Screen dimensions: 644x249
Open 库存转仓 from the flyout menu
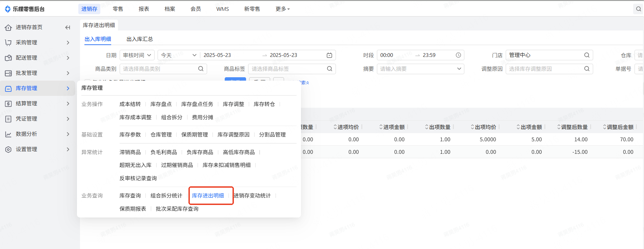264,104
